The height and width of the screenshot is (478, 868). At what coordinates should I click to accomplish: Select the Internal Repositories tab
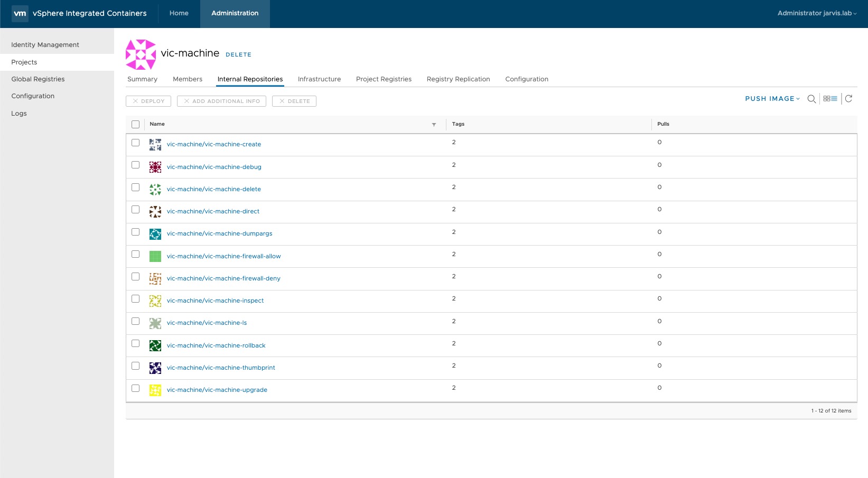pyautogui.click(x=250, y=79)
